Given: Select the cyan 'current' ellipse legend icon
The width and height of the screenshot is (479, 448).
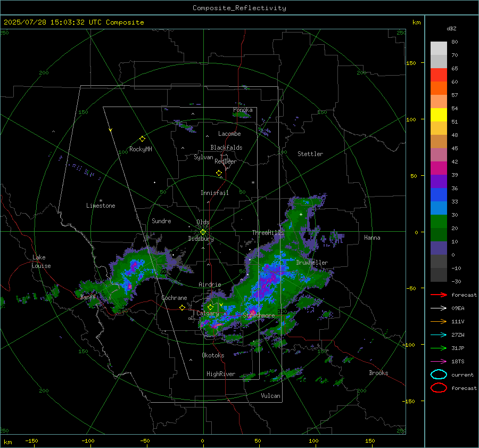Looking at the screenshot, I should pos(439,374).
